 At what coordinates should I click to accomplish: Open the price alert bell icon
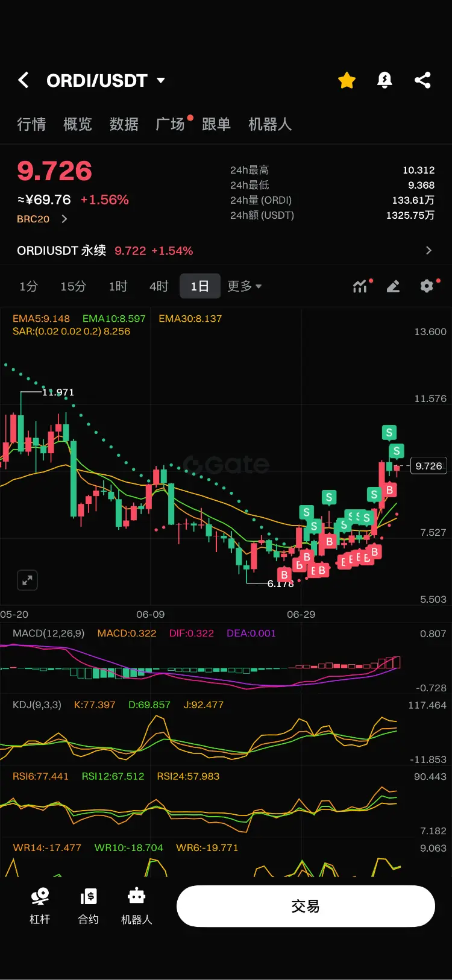(385, 80)
